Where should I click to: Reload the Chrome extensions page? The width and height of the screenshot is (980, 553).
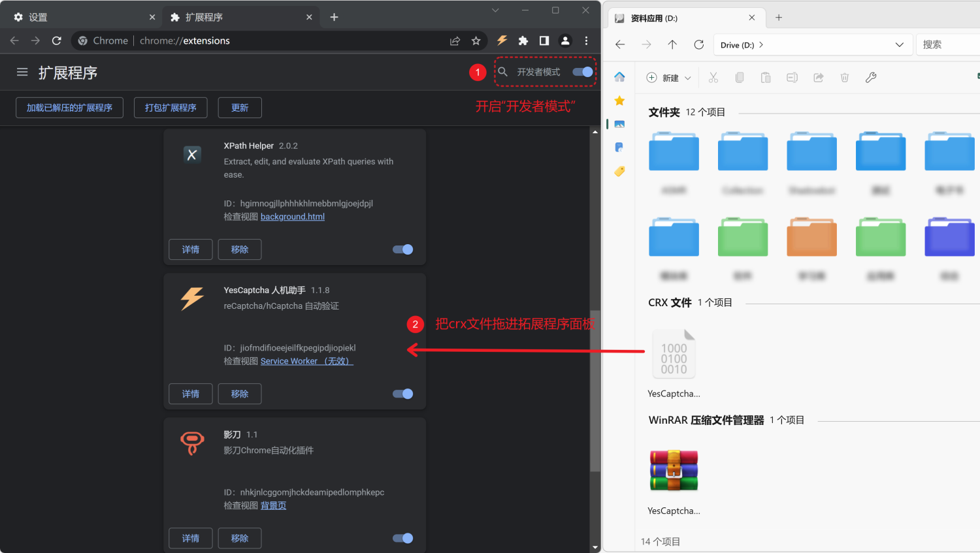[x=57, y=40]
